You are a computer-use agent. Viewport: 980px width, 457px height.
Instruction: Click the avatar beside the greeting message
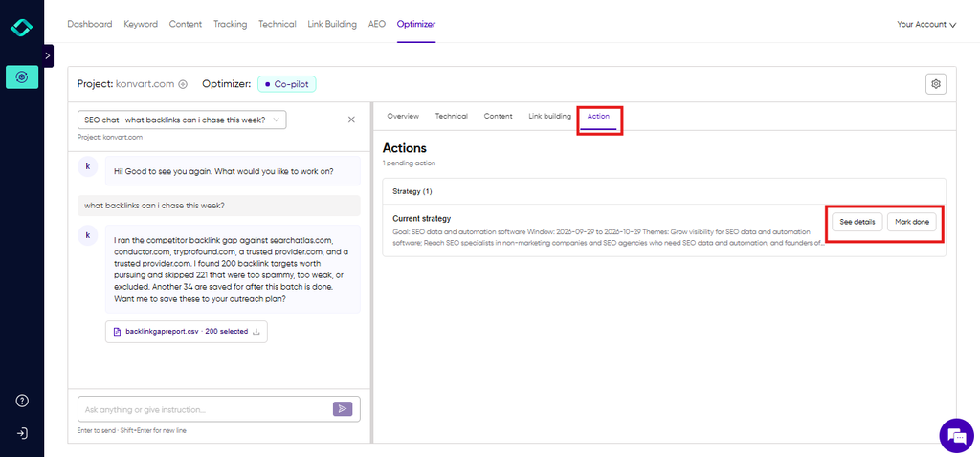[x=87, y=166]
